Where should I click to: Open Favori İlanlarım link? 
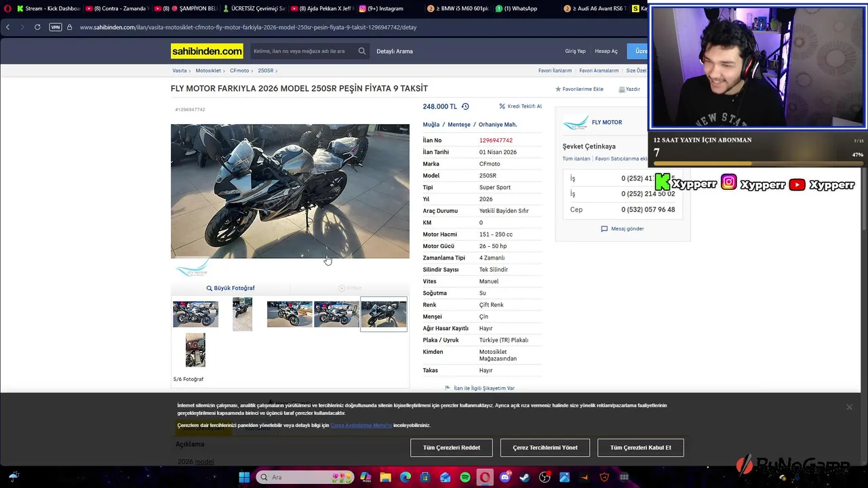(x=555, y=70)
